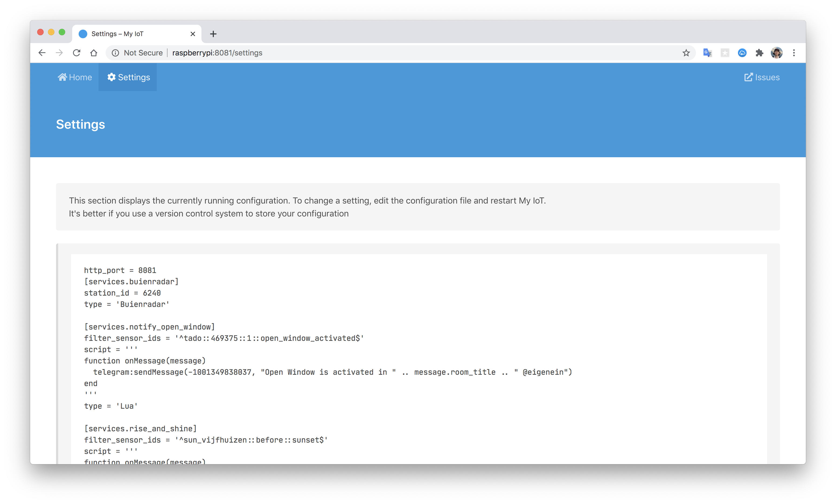Reload the settings page

click(x=77, y=53)
